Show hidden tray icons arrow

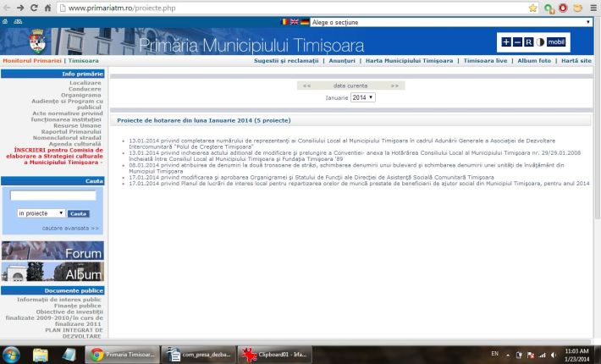click(508, 356)
